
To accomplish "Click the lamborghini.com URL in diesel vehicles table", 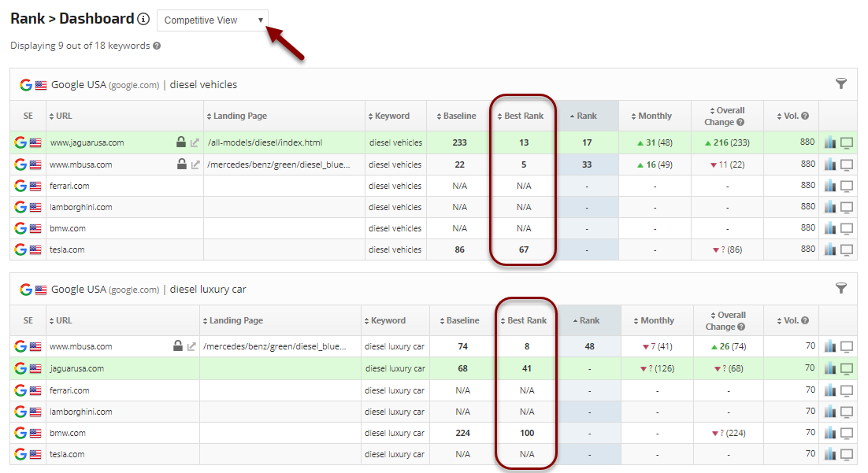I will pos(81,207).
